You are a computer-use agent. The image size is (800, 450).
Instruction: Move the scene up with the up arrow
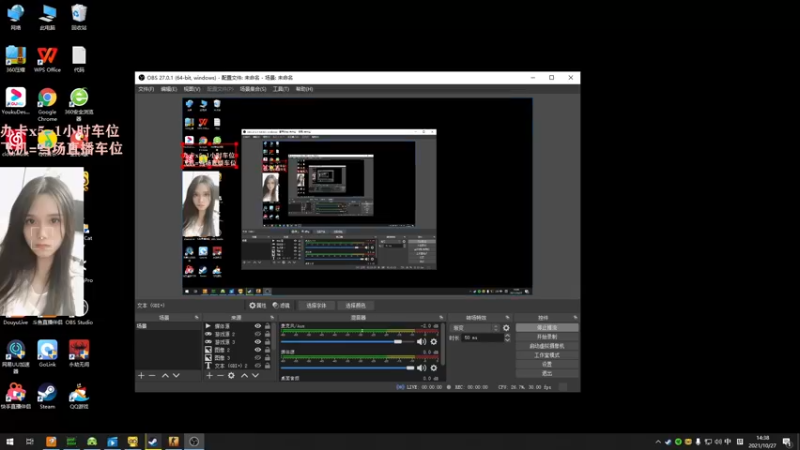pyautogui.click(x=165, y=376)
